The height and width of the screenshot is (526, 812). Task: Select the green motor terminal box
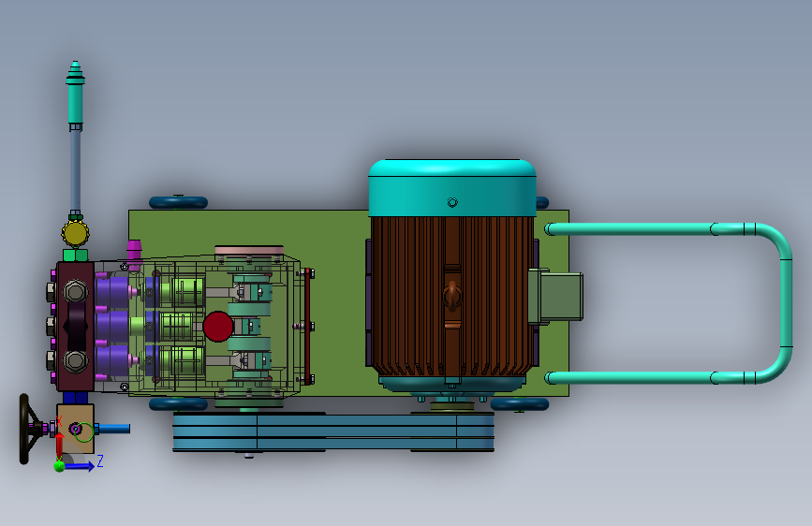[x=555, y=298]
